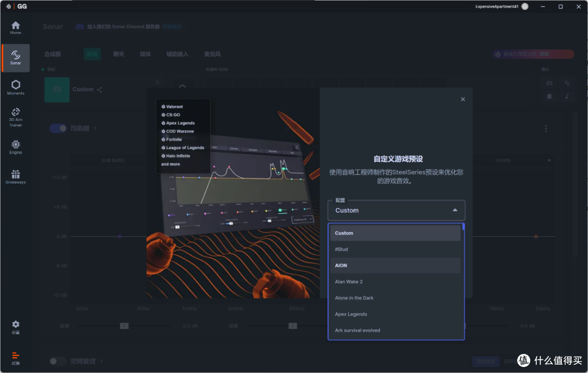The image size is (588, 373).
Task: Choose Custom from the preset list
Action: (395, 233)
